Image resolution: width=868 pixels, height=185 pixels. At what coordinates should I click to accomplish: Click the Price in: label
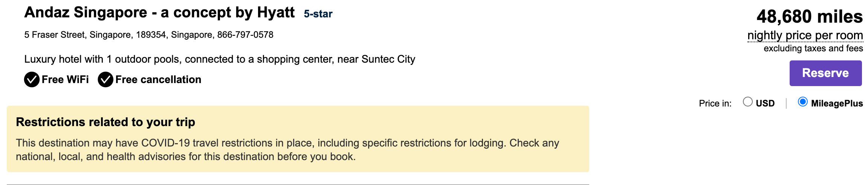(x=715, y=103)
